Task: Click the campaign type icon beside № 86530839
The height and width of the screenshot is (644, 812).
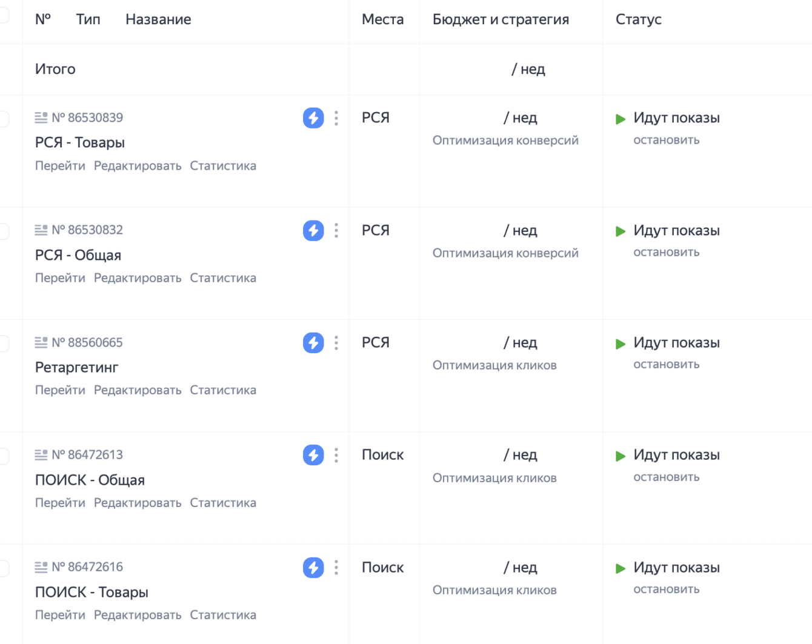Action: pyautogui.click(x=41, y=118)
